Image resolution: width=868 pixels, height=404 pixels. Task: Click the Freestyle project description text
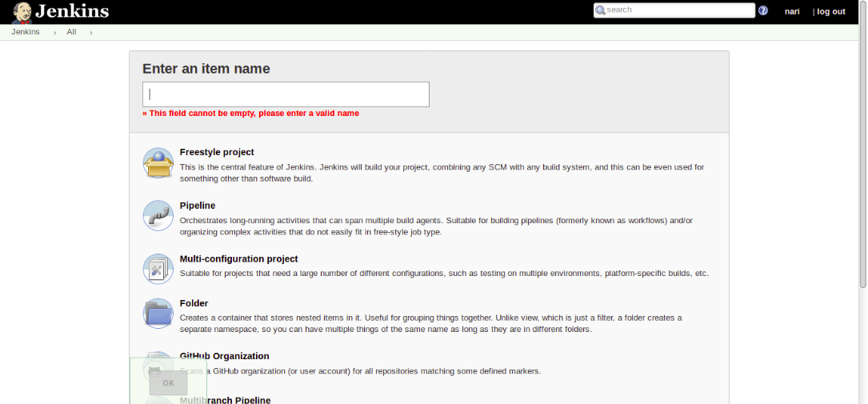[442, 173]
